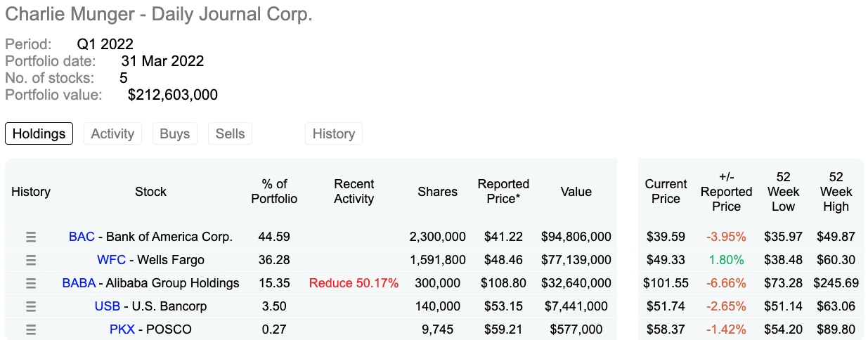
Task: Open history icon for POSCO row
Action: 31,329
